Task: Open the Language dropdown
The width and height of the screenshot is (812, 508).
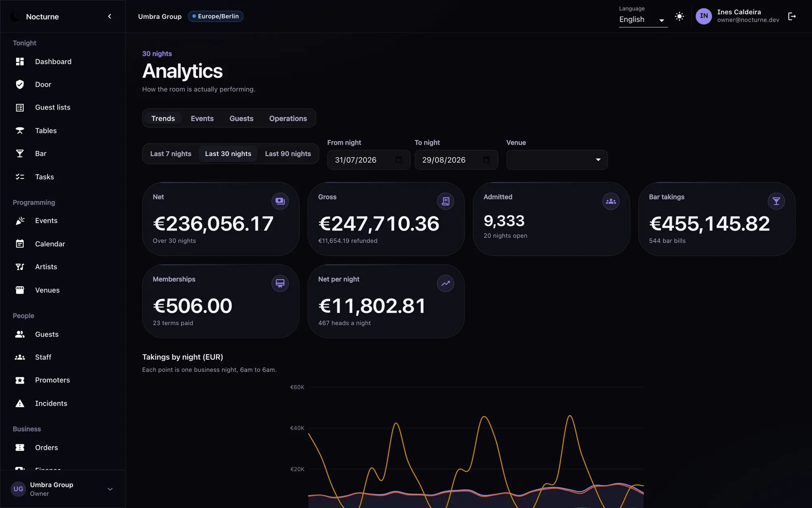Action: (x=643, y=20)
